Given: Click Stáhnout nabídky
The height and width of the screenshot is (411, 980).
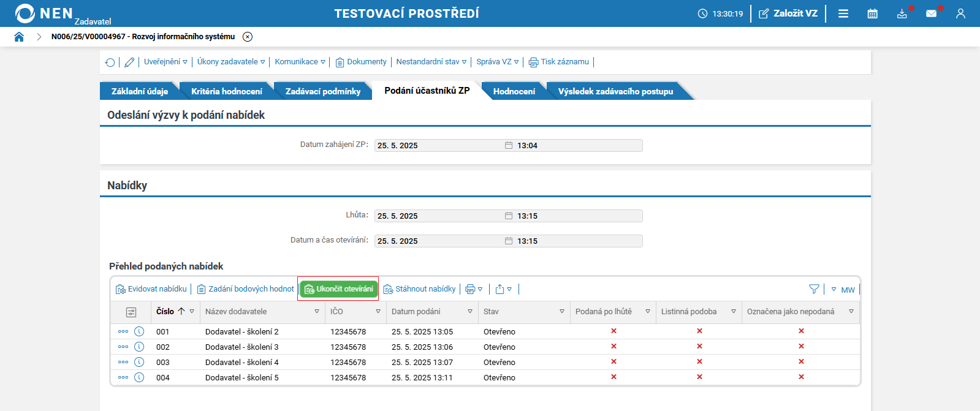Looking at the screenshot, I should pyautogui.click(x=420, y=289).
